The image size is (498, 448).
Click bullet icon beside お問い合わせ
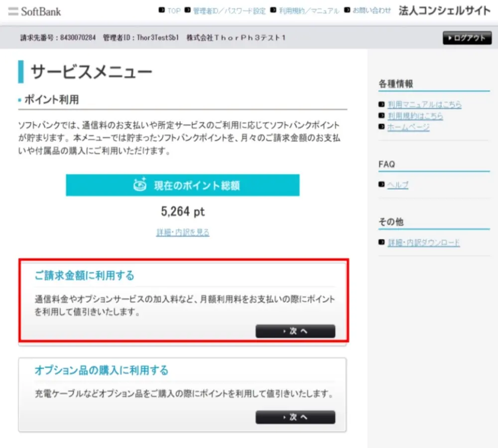tap(347, 10)
